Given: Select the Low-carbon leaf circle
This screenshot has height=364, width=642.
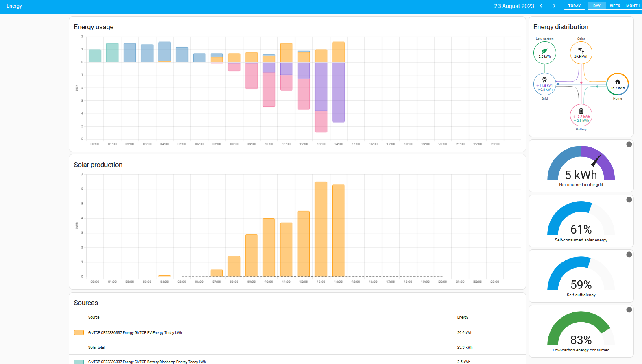Looking at the screenshot, I should coord(544,53).
